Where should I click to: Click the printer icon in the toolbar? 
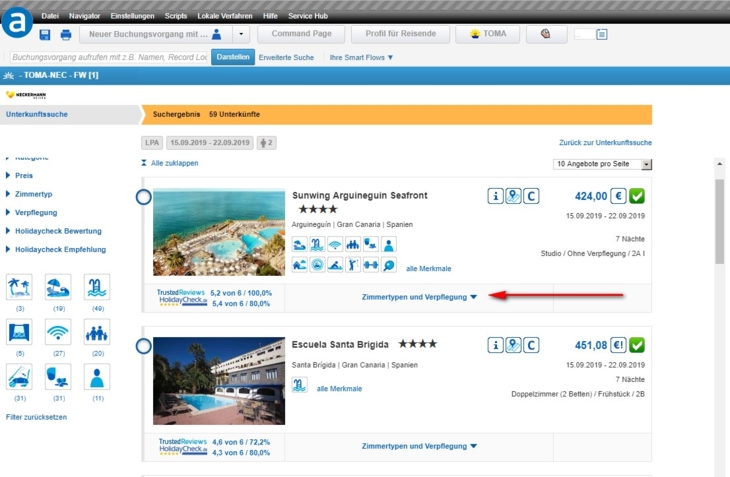point(66,34)
